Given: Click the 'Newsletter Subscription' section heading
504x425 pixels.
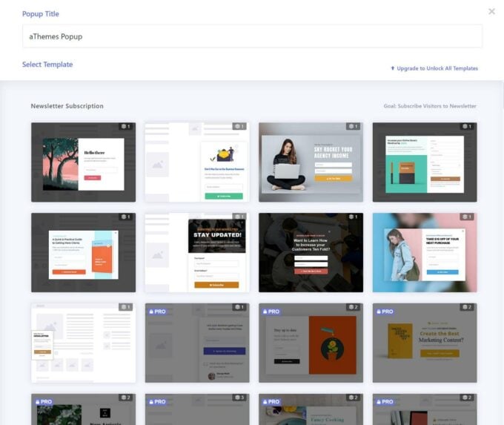Looking at the screenshot, I should pyautogui.click(x=67, y=106).
